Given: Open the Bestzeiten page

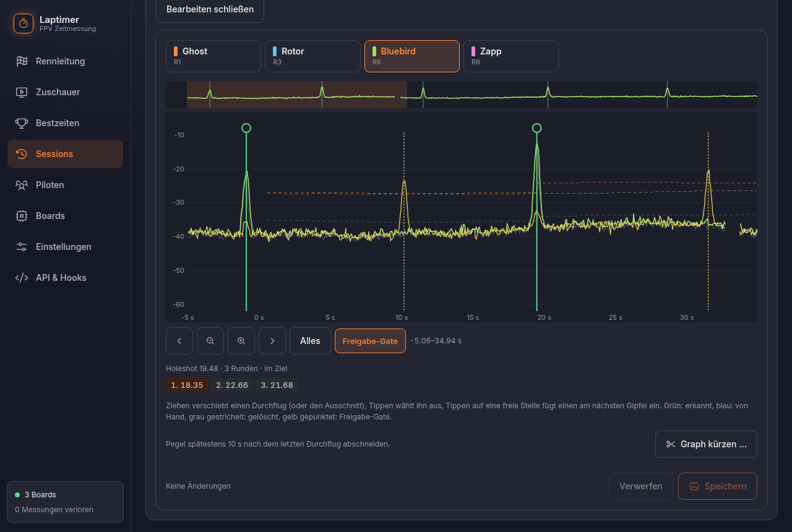Looking at the screenshot, I should 65,123.
